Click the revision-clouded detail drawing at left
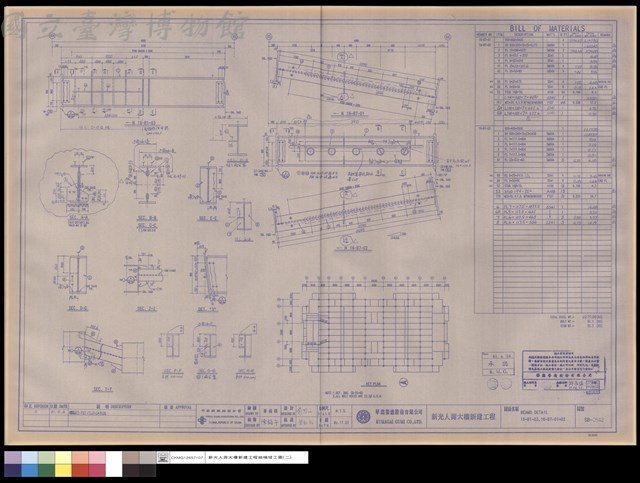This screenshot has height=483, width=640. coord(80,182)
